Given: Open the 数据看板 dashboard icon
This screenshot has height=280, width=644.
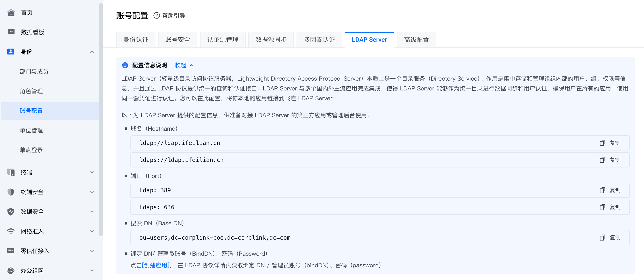Looking at the screenshot, I should click(x=11, y=32).
